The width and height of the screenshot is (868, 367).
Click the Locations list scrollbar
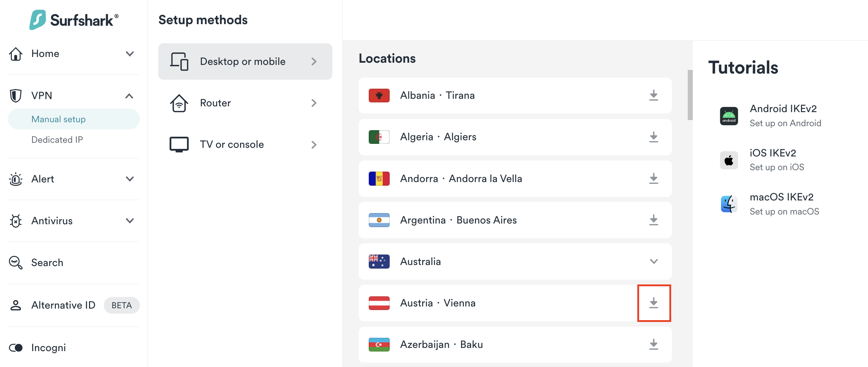pos(690,95)
